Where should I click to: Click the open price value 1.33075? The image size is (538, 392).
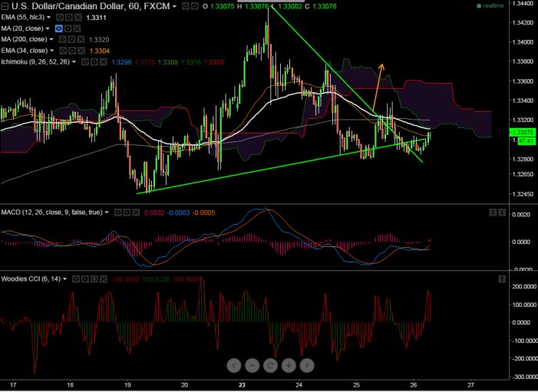[x=222, y=6]
